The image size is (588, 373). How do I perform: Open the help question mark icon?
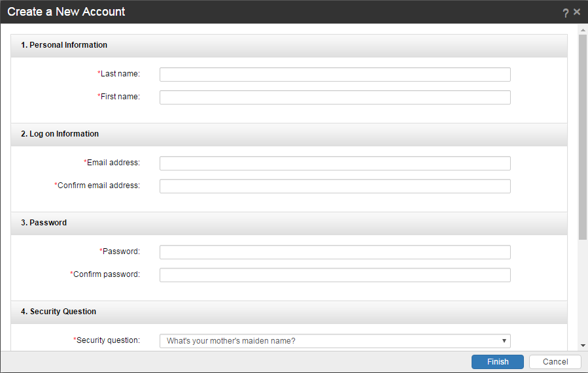566,12
